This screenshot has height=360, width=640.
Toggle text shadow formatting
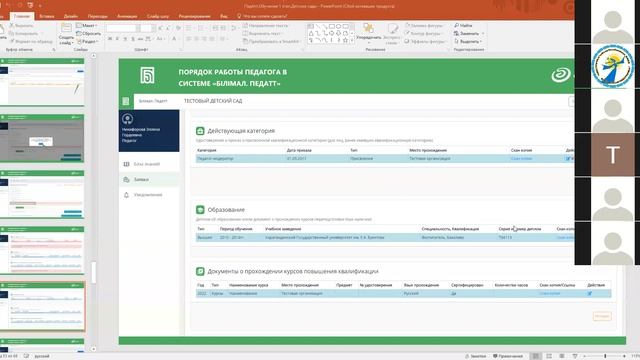click(x=133, y=39)
